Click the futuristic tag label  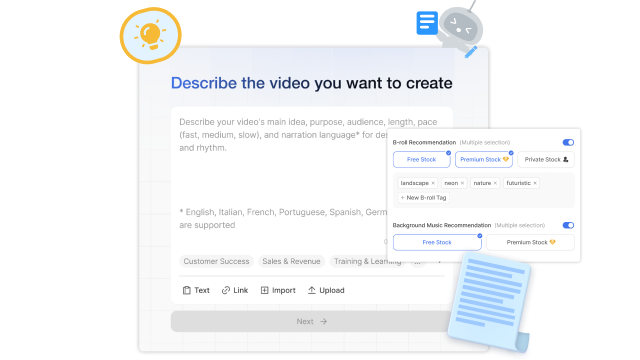point(519,183)
